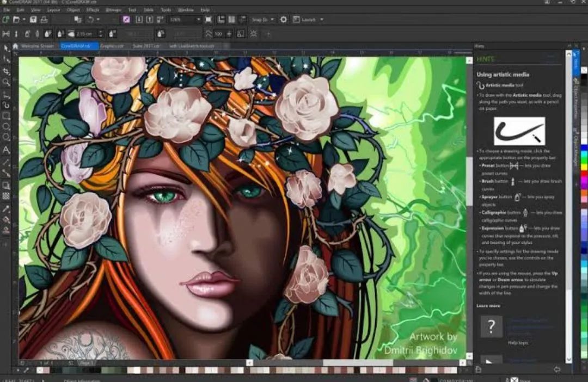This screenshot has height=382, width=588.
Task: Adjust the stroke width stepper arrows
Action: 101,34
